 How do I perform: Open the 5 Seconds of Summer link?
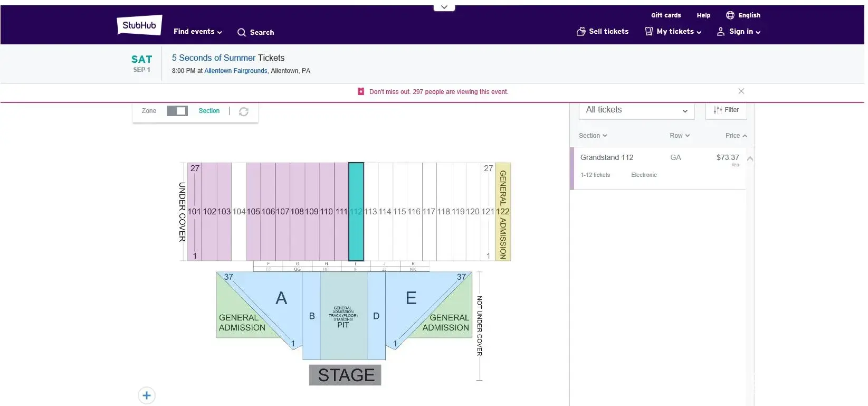pos(213,58)
